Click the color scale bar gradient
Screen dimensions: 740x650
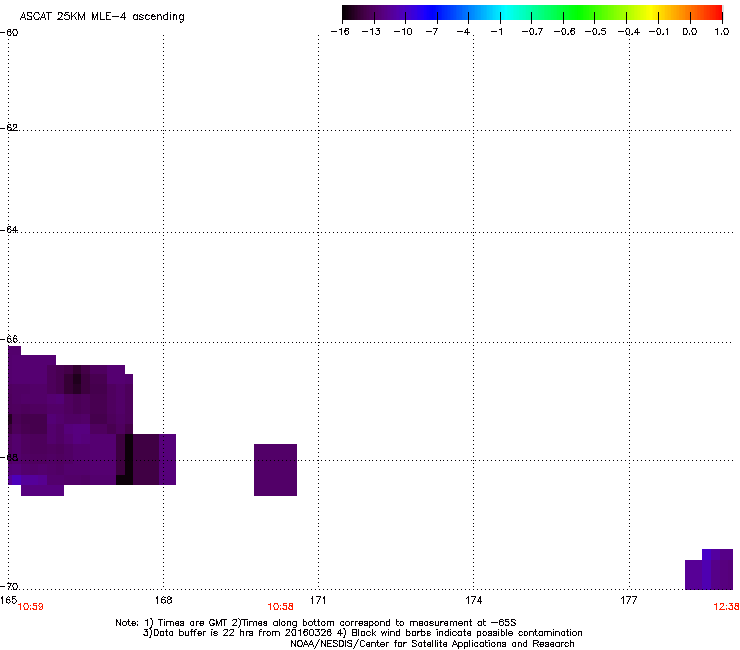pyautogui.click(x=532, y=13)
